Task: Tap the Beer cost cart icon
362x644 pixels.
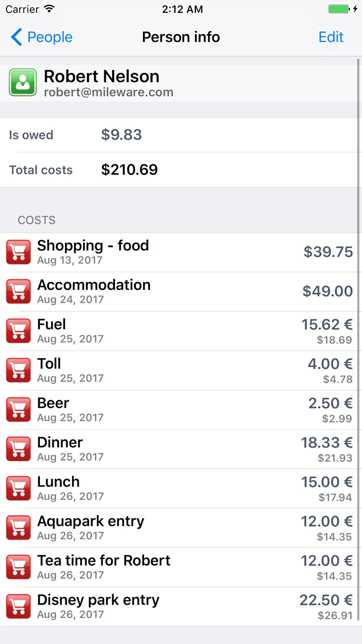Action: pyautogui.click(x=19, y=410)
